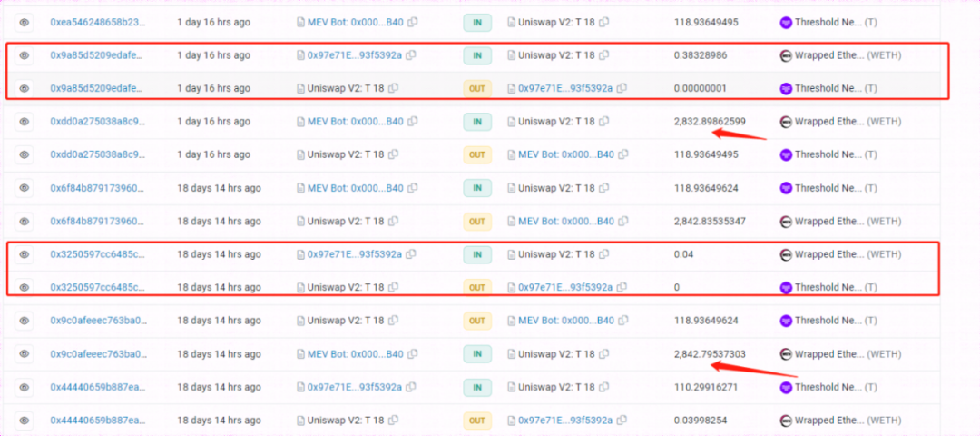Click Threshold Network token icon in 110.29916271 row
Viewport: 980px width, 436px height.
click(x=786, y=387)
